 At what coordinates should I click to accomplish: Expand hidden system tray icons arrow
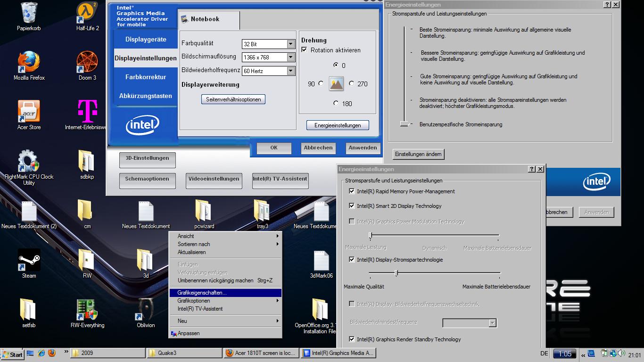click(x=583, y=354)
